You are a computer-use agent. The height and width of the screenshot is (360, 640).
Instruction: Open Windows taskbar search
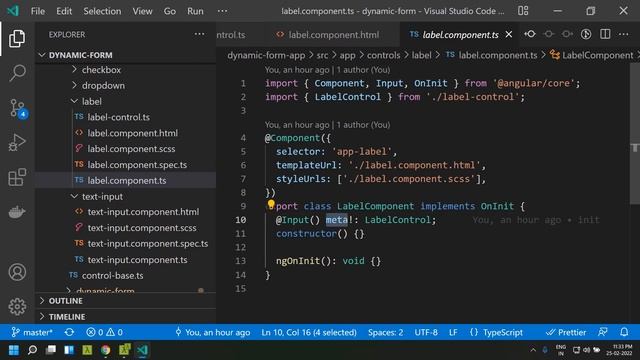pos(32,350)
